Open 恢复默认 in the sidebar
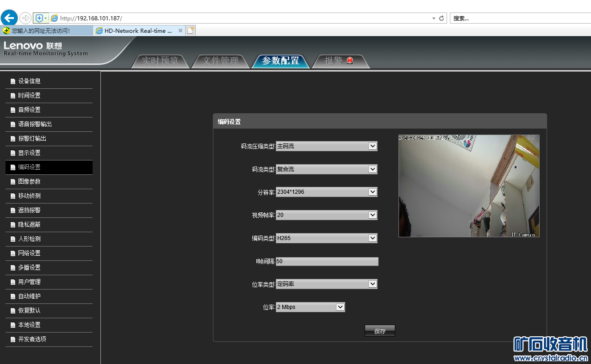This screenshot has width=591, height=364. tap(49, 311)
